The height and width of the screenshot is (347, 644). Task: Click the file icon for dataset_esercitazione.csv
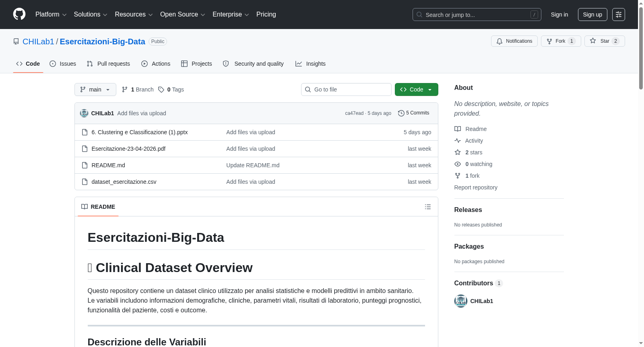pos(85,182)
